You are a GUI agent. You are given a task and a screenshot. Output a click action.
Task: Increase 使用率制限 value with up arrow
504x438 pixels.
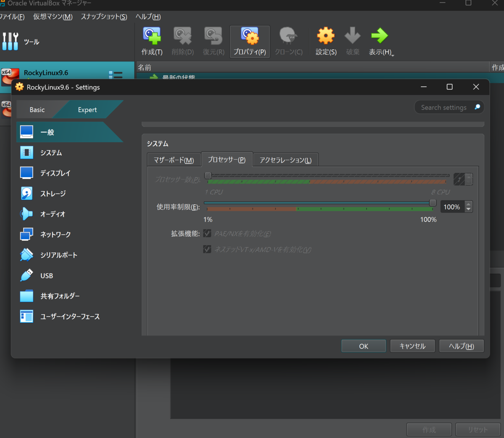[x=469, y=204]
